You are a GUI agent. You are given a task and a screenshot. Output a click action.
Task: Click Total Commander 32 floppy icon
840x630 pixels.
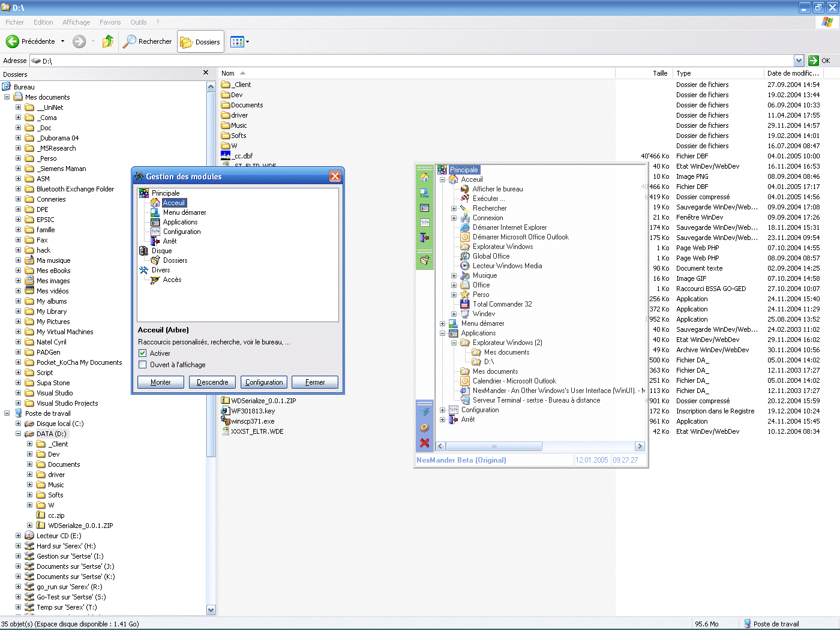click(465, 304)
